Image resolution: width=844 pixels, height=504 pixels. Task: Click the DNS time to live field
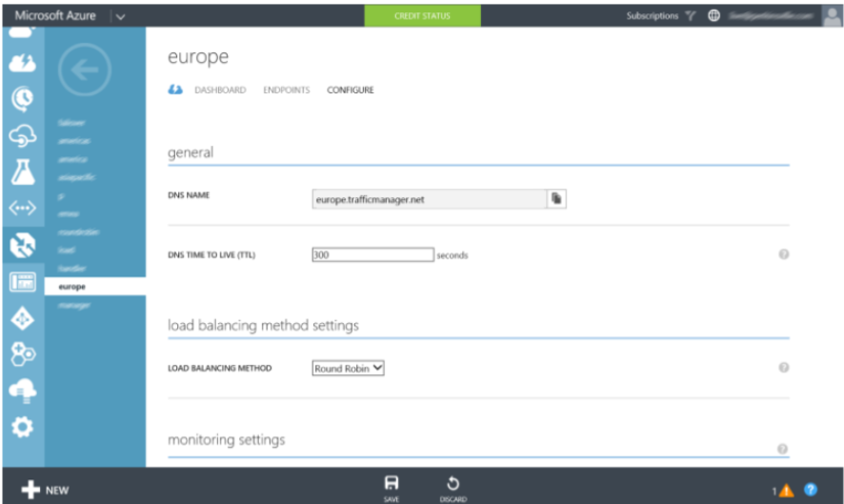[372, 254]
